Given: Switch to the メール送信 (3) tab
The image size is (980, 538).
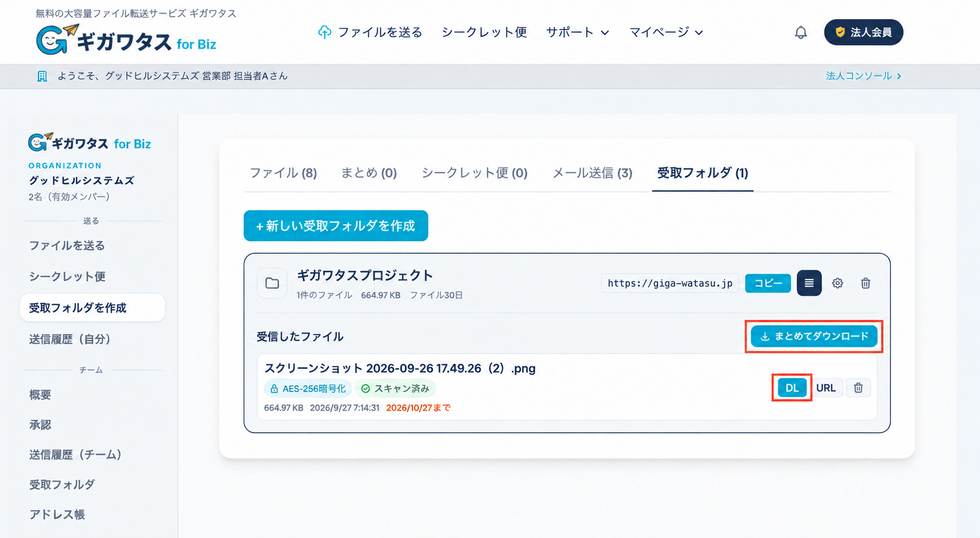Looking at the screenshot, I should pos(593,173).
